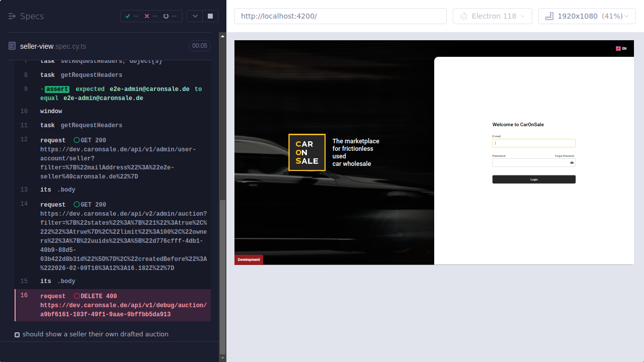Click the Electron browser icon

pyautogui.click(x=463, y=16)
